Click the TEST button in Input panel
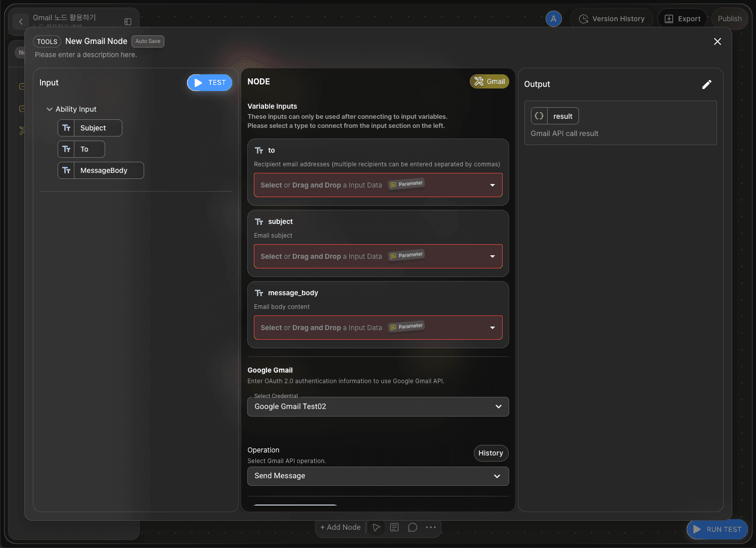 tap(209, 83)
